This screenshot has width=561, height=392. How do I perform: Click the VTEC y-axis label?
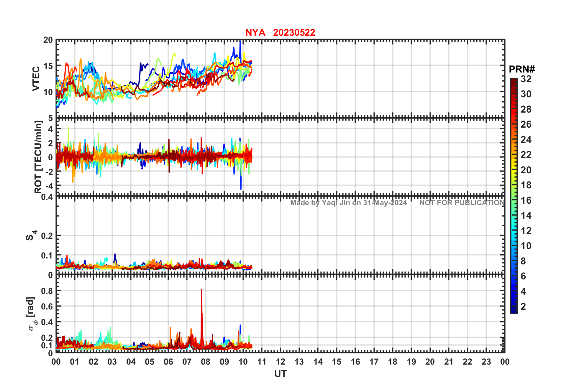[x=36, y=79]
